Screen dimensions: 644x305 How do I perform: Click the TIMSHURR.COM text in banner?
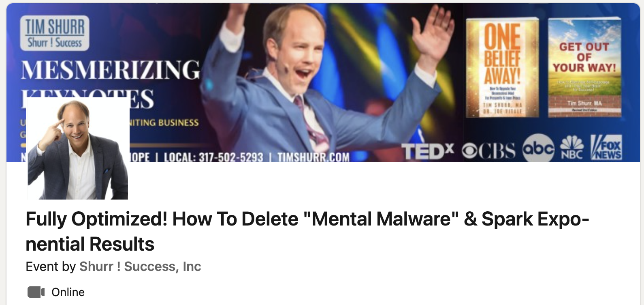point(313,157)
